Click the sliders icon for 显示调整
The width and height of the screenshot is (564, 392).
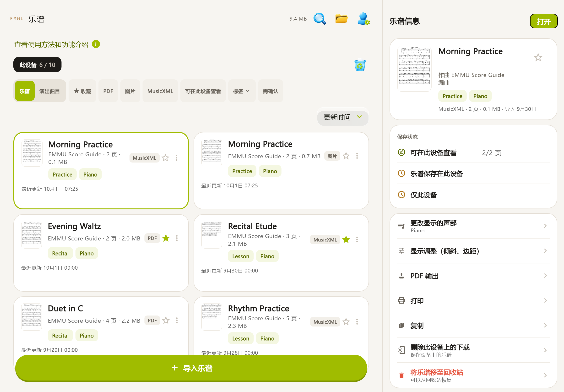[x=401, y=251]
